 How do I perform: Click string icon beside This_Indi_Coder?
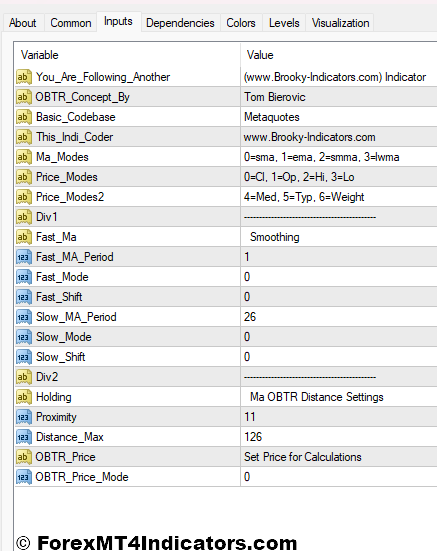(24, 137)
